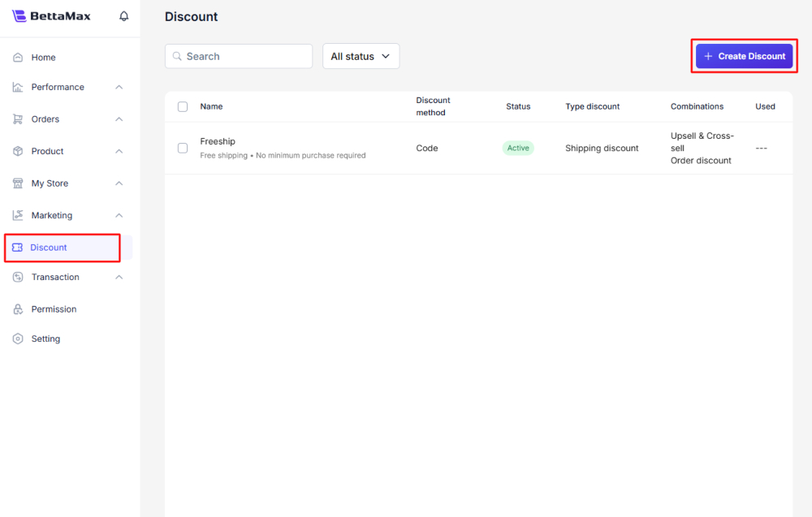Open the Permission menu item
Viewport: 812px width, 517px height.
(x=54, y=309)
